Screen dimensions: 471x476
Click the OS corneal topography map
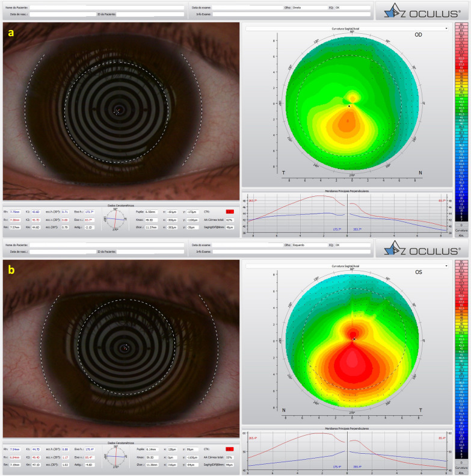coord(352,341)
